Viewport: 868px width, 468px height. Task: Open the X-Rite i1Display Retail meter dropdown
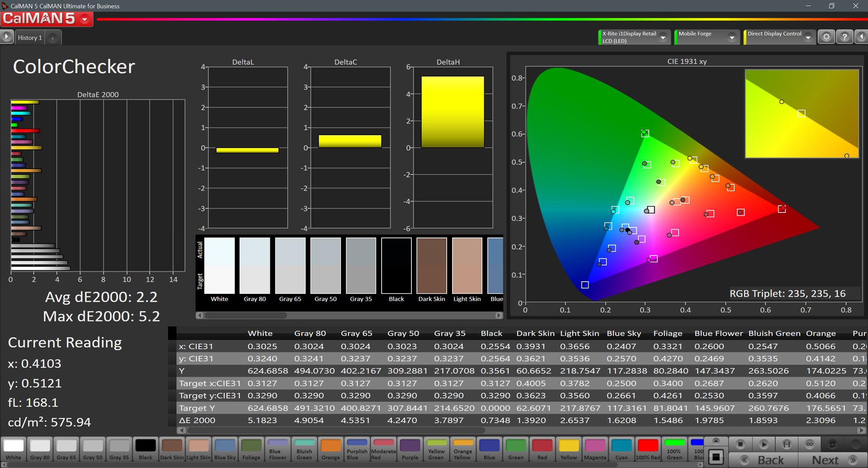point(663,38)
